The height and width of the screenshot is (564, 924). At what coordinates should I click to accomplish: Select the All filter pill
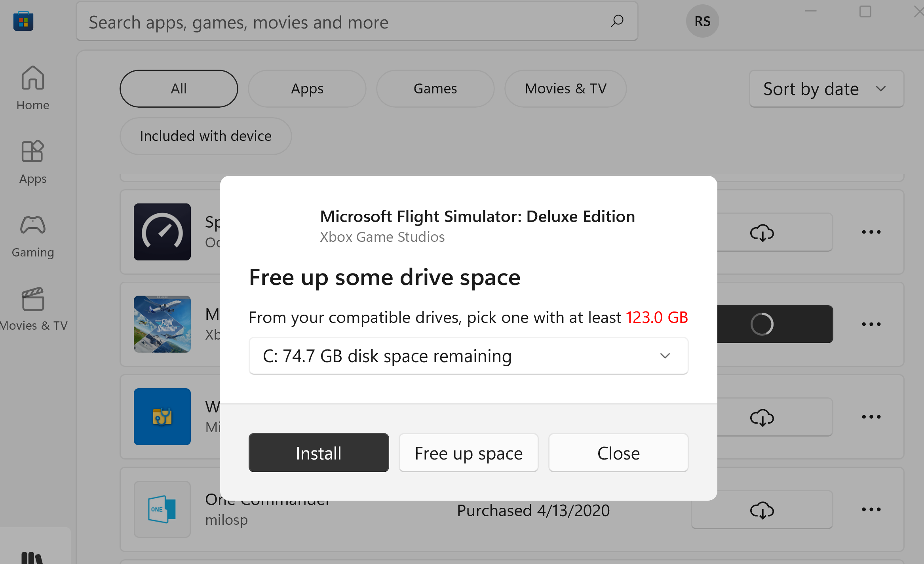(179, 89)
